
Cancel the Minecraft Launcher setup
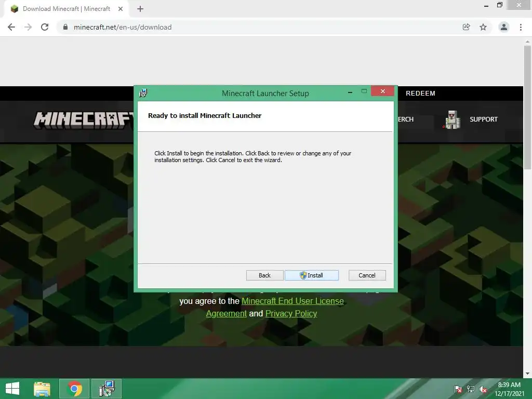(367, 275)
